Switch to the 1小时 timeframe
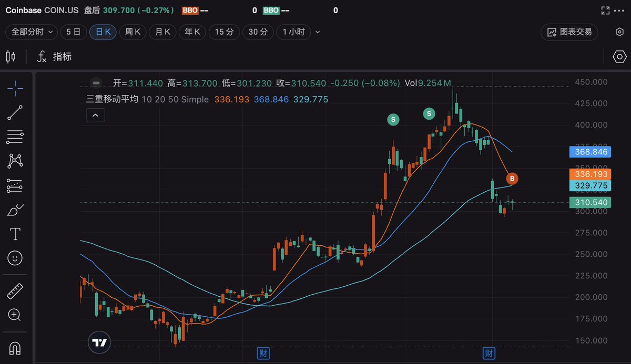631x364 pixels. click(x=293, y=32)
